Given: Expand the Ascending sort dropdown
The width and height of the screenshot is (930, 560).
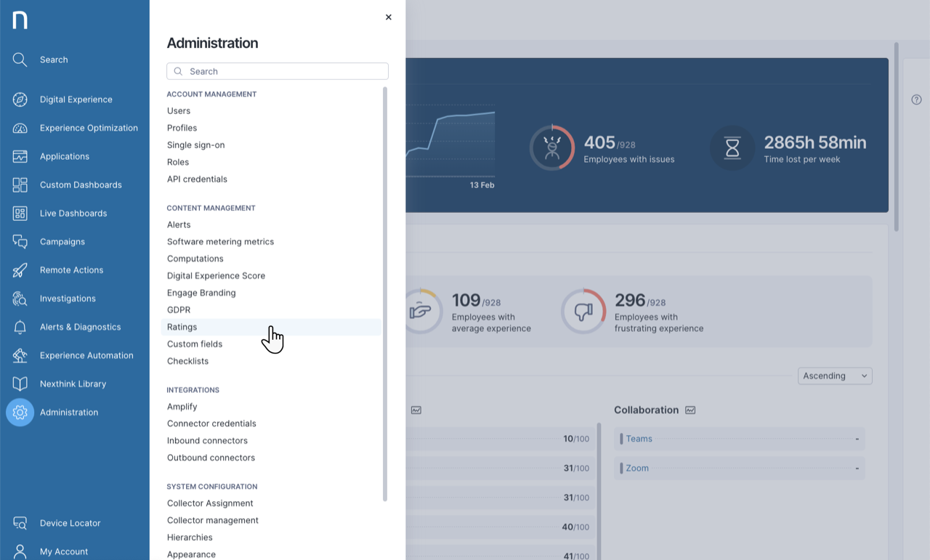Looking at the screenshot, I should 835,376.
